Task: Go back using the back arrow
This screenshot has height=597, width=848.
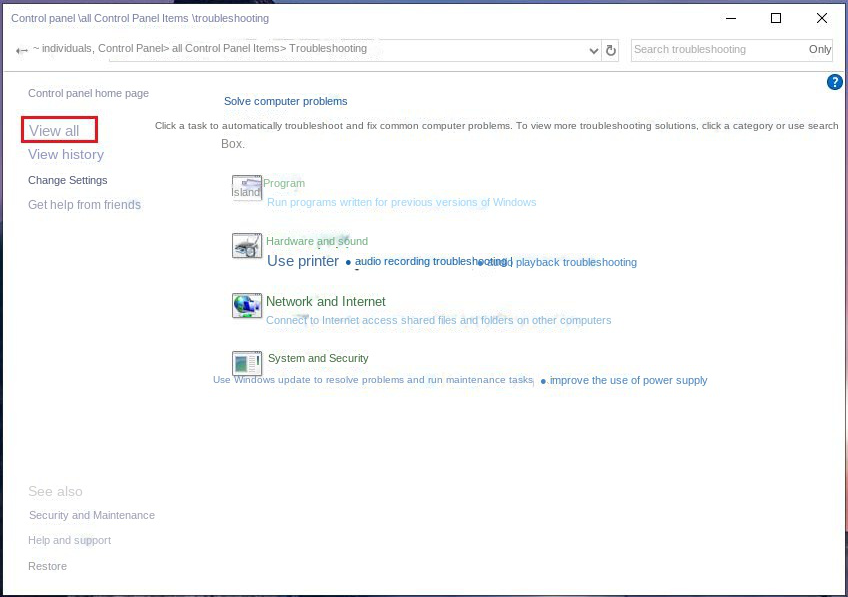Action: 22,50
